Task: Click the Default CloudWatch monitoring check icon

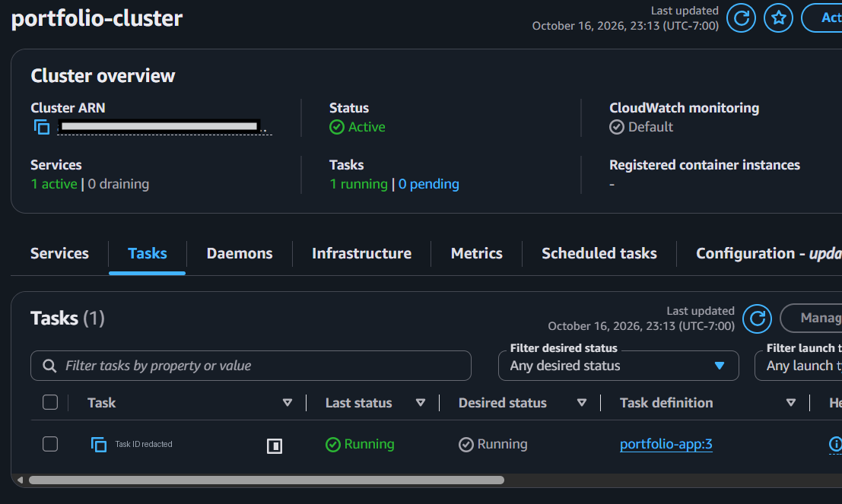Action: 616,127
